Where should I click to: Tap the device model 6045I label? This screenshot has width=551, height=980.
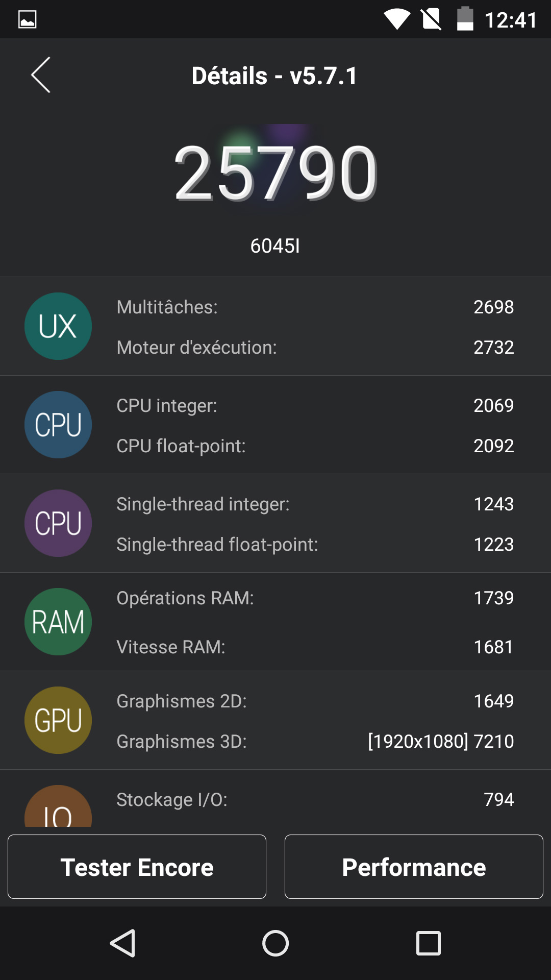[x=275, y=246]
